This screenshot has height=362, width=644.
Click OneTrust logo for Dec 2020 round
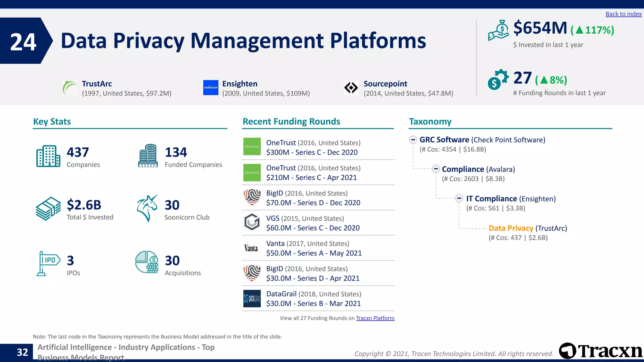tap(252, 146)
